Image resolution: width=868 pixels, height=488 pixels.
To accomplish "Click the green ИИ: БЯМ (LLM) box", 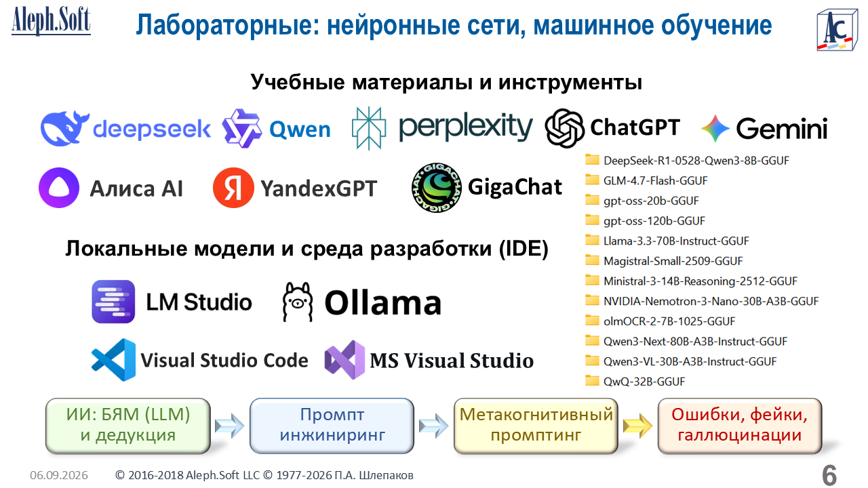I will point(127,425).
